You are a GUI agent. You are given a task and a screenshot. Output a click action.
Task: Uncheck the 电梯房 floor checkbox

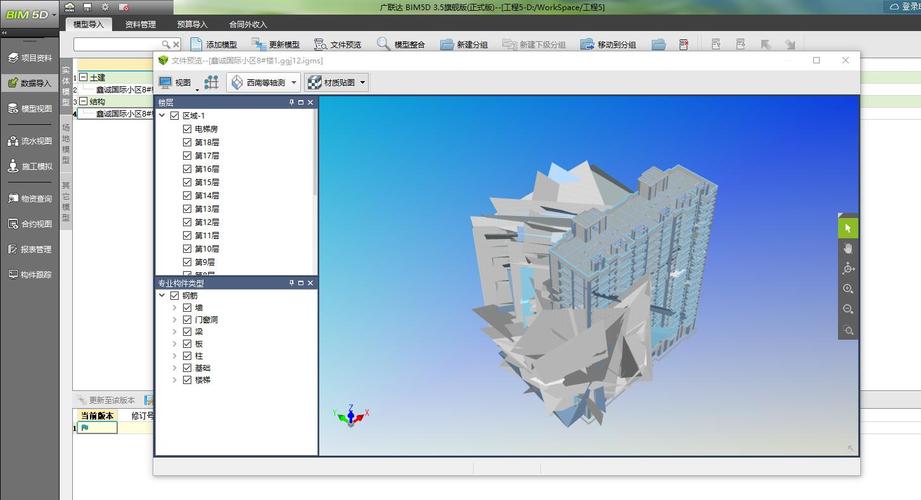click(187, 129)
